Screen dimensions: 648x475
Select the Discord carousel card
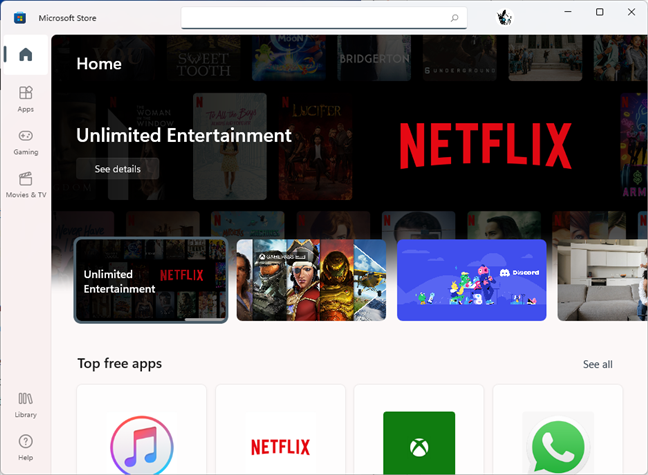(x=472, y=280)
